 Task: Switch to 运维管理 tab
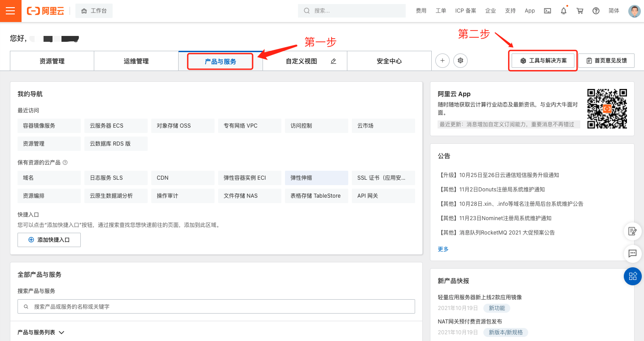tap(136, 61)
